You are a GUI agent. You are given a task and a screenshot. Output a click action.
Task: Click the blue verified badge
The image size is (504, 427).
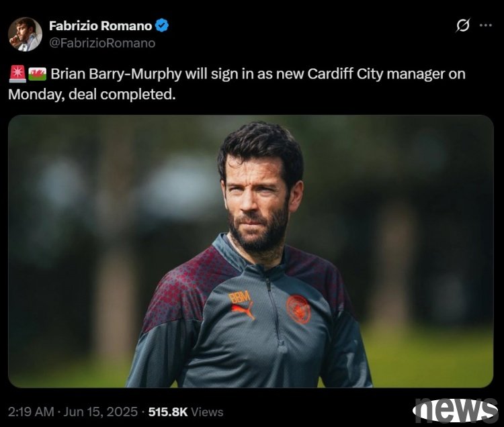pyautogui.click(x=162, y=26)
